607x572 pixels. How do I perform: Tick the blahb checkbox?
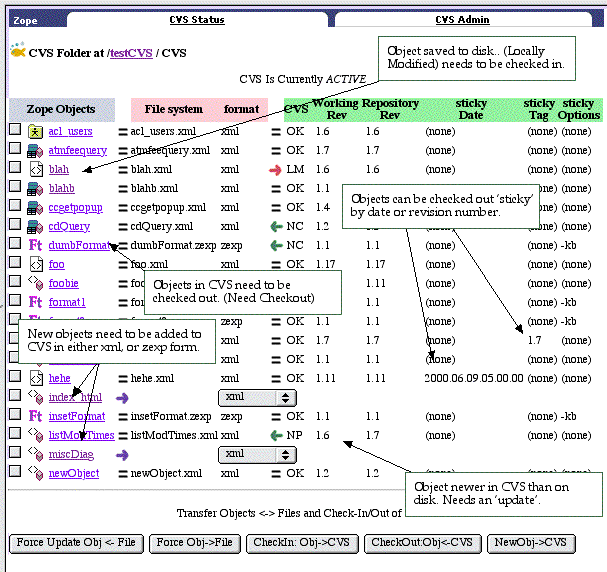pos(15,186)
